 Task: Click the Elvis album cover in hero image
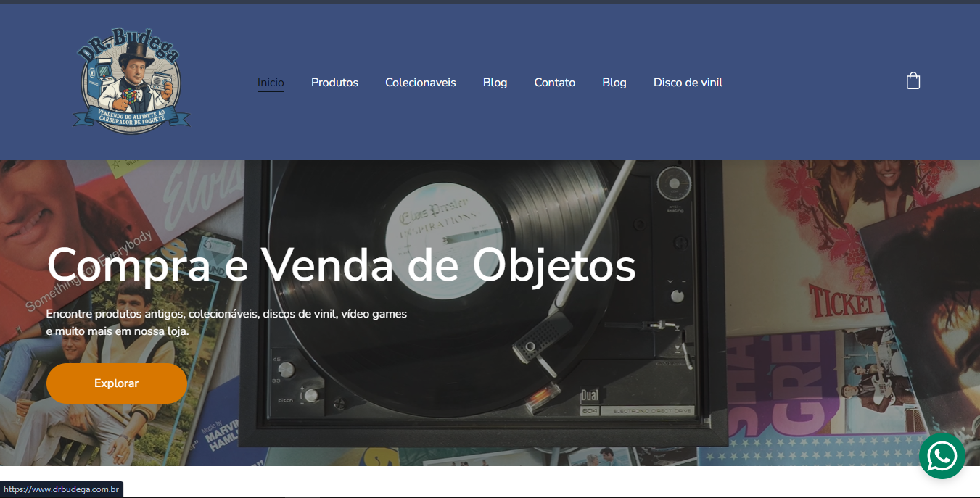pyautogui.click(x=196, y=196)
